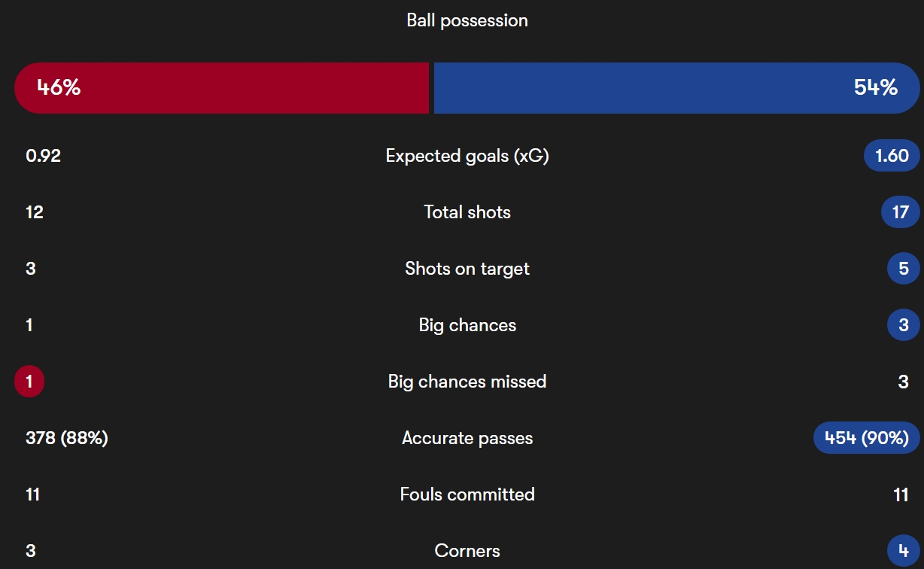Click the blue 17 total shots badge

901,212
